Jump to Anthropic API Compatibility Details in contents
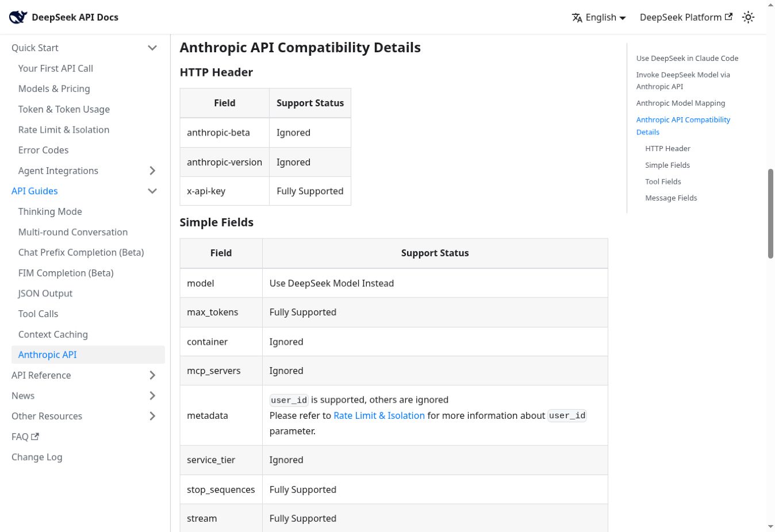The width and height of the screenshot is (775, 532). (683, 126)
